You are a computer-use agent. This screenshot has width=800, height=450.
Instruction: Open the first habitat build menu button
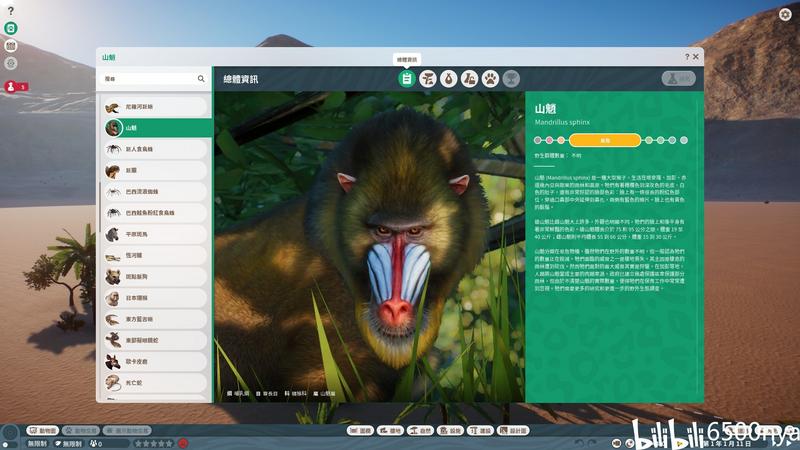pos(360,431)
